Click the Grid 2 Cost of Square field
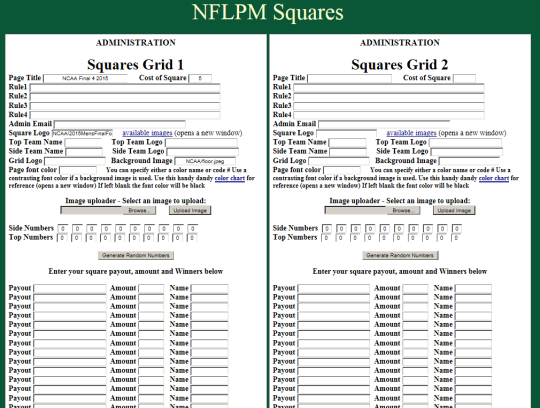The height and width of the screenshot is (408, 540). pyautogui.click(x=464, y=78)
